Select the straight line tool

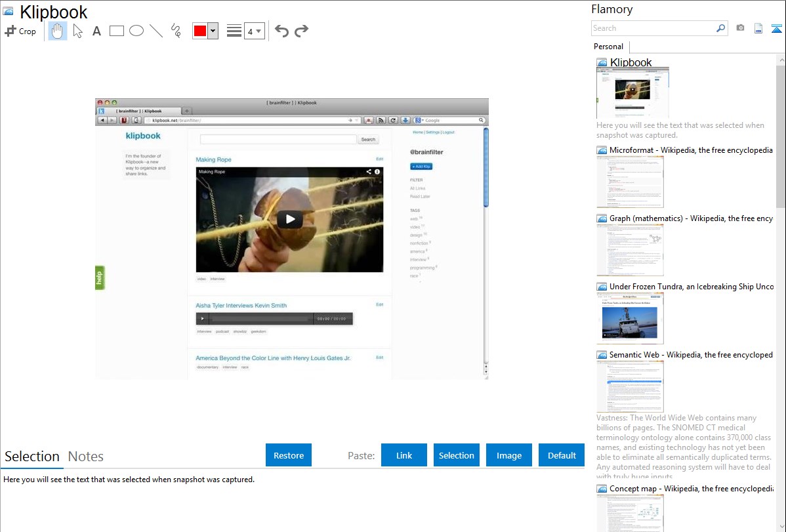point(156,31)
